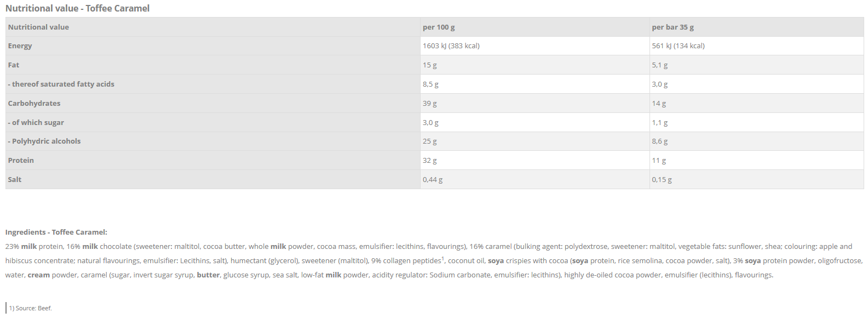
Task: Click the '32 g' protein value
Action: (429, 161)
